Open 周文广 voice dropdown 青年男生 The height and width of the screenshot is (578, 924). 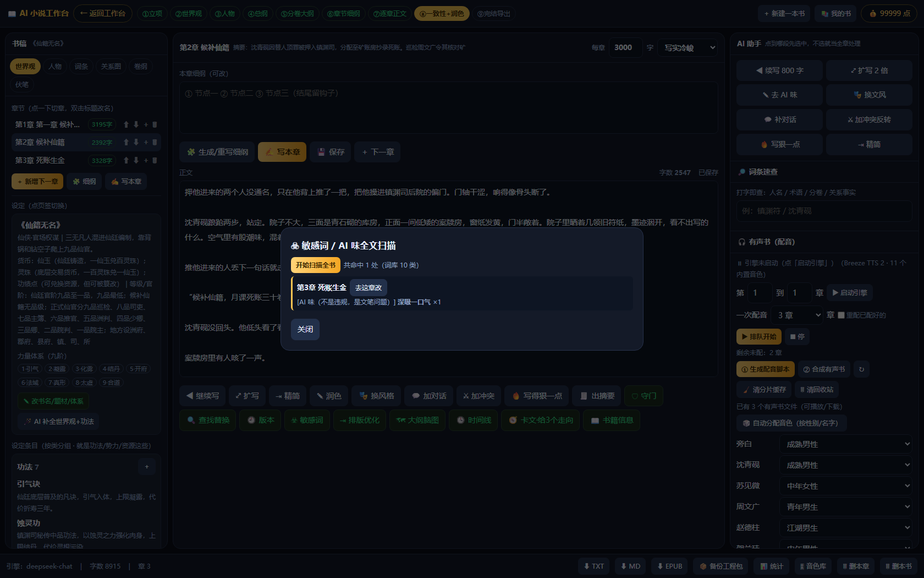tap(846, 506)
